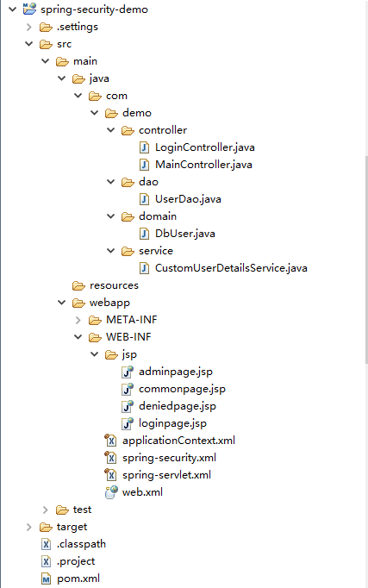Select the LoginController.java label
This screenshot has height=588, width=368.
click(205, 147)
